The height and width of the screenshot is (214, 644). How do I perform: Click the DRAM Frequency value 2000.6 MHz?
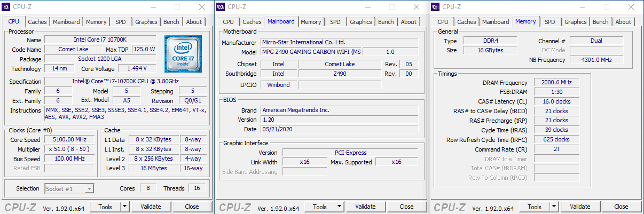click(x=555, y=83)
